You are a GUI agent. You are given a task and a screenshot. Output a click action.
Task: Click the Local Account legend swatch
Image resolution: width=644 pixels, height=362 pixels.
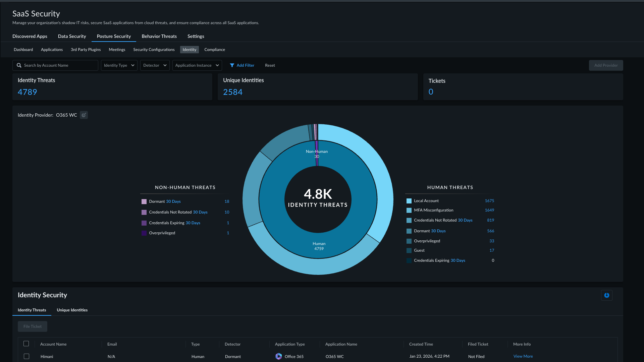point(409,201)
